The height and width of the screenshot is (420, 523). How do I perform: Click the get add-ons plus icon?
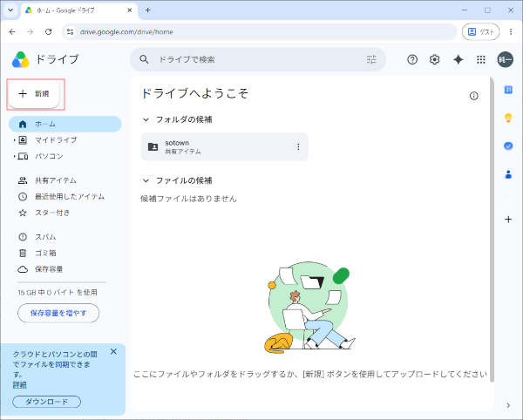click(508, 220)
